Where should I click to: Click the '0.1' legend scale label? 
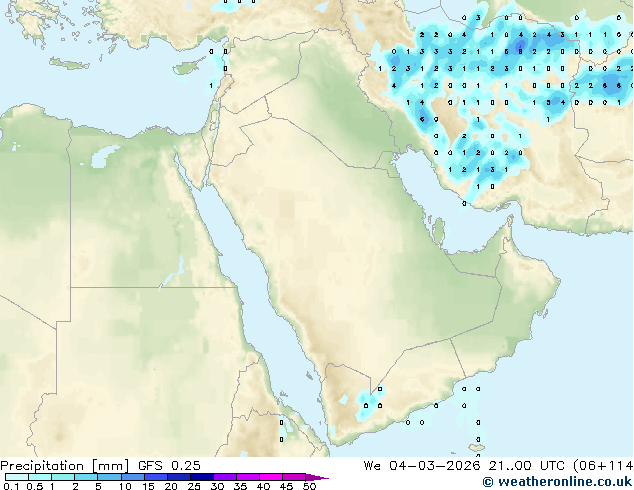point(11,486)
